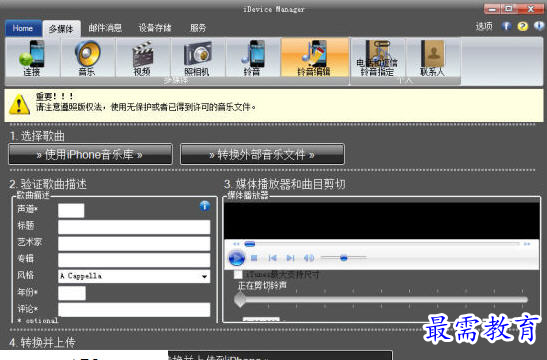Maximize the iDevice Manager window
The width and height of the screenshot is (547, 360).
click(x=509, y=9)
